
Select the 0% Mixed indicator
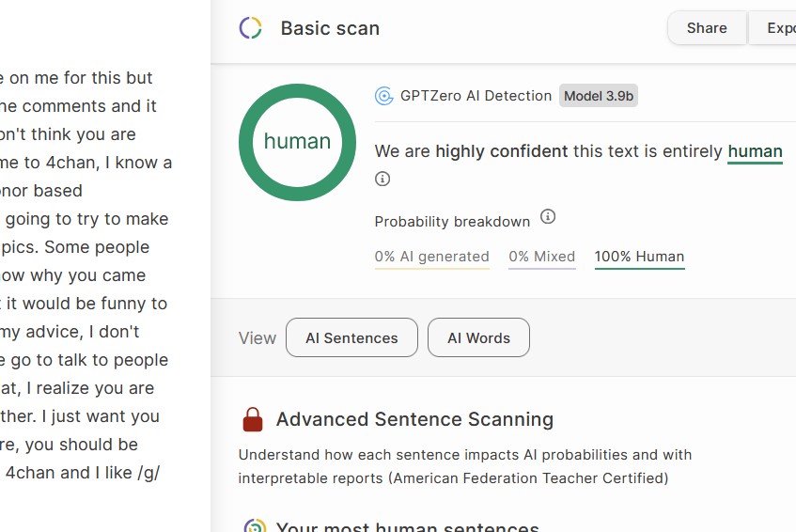(x=541, y=257)
